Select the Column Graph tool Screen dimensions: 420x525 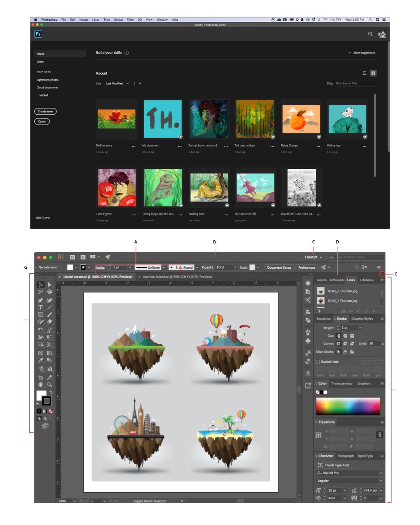tap(49, 369)
